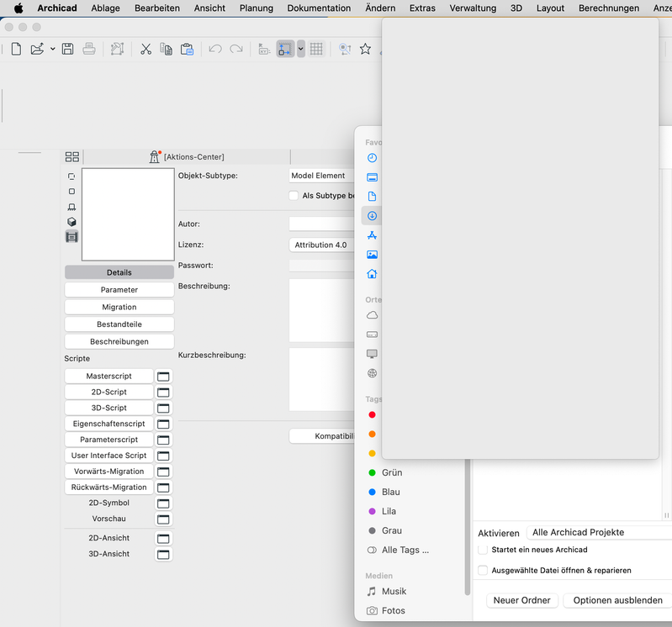
Task: Toggle the grid display icon
Action: 316,49
